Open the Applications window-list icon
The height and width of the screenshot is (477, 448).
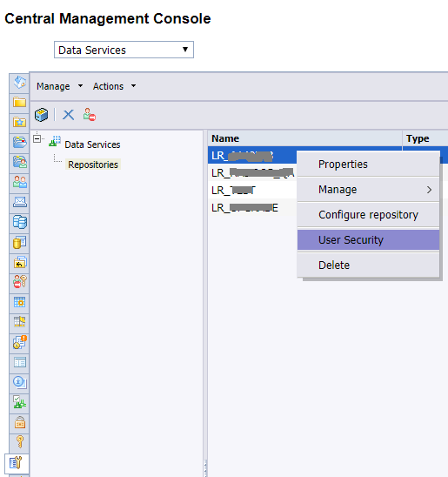[x=19, y=363]
